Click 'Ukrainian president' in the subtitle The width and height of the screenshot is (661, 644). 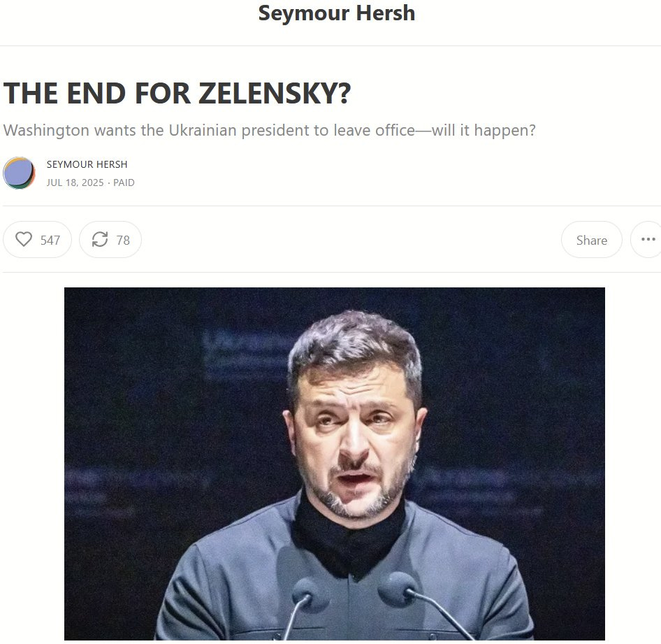(x=240, y=130)
